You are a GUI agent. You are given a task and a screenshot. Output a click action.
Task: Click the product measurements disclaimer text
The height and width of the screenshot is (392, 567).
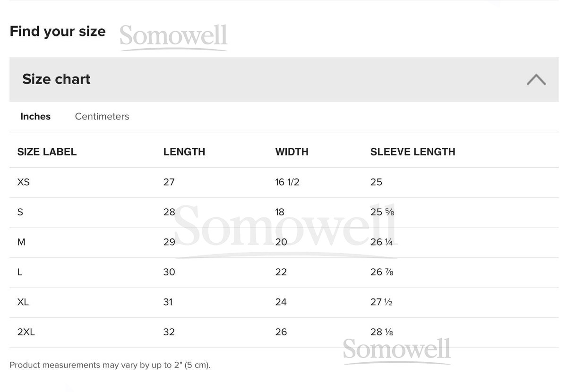pyautogui.click(x=110, y=365)
